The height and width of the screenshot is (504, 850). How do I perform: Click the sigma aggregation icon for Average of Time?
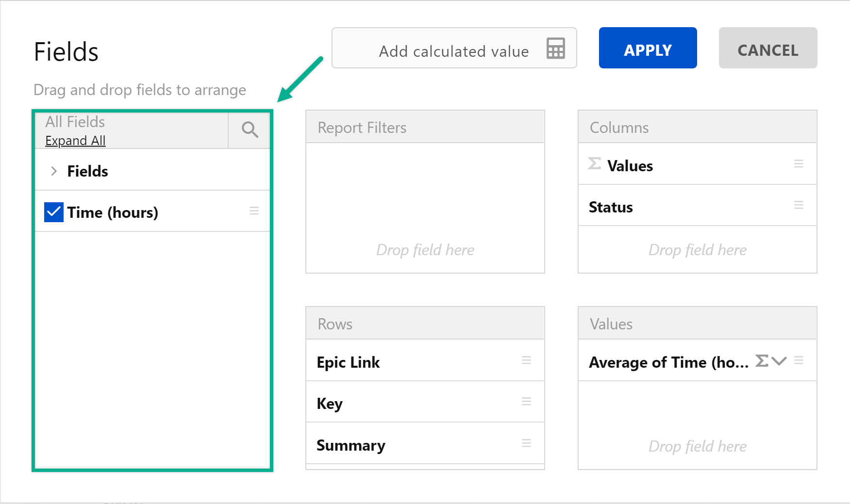coord(762,361)
